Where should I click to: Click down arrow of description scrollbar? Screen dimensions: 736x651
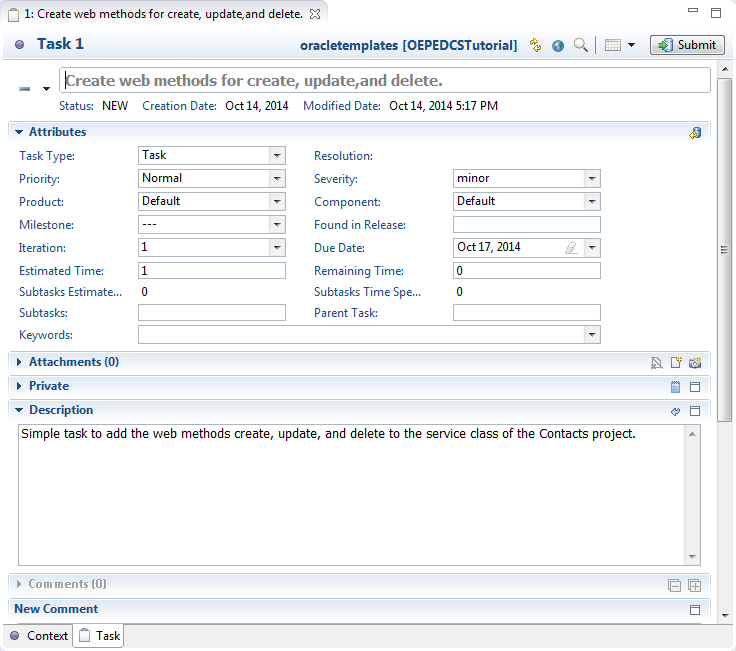click(692, 557)
